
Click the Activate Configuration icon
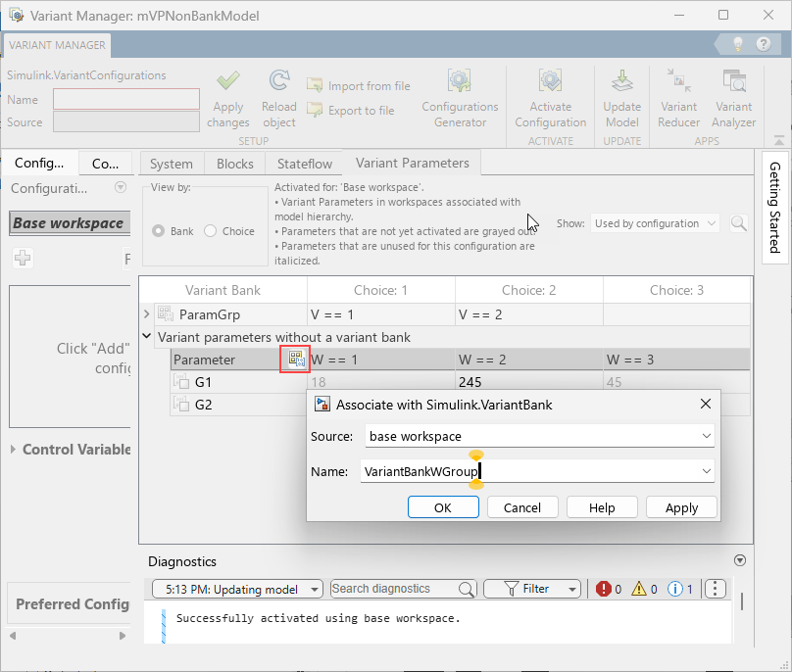pyautogui.click(x=550, y=80)
